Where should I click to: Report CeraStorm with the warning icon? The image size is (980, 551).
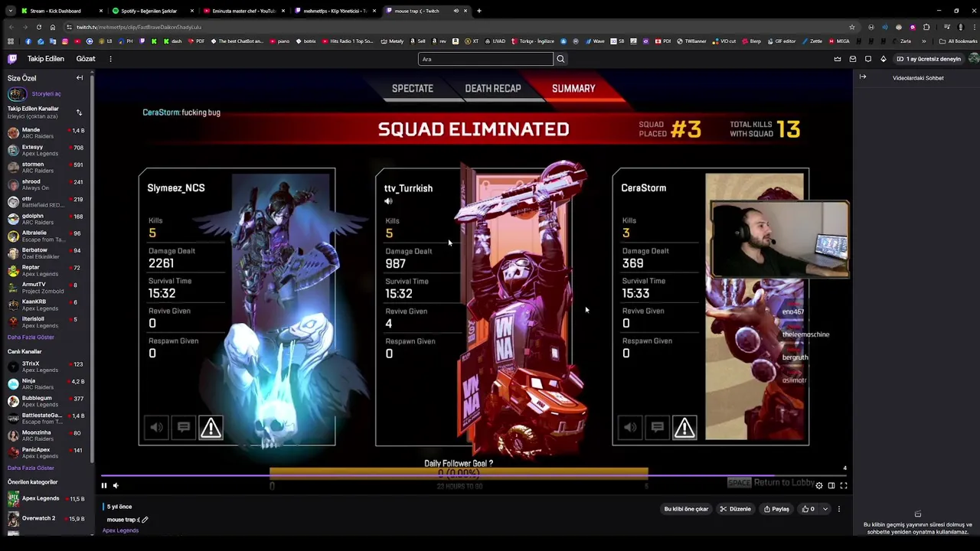[x=684, y=428]
